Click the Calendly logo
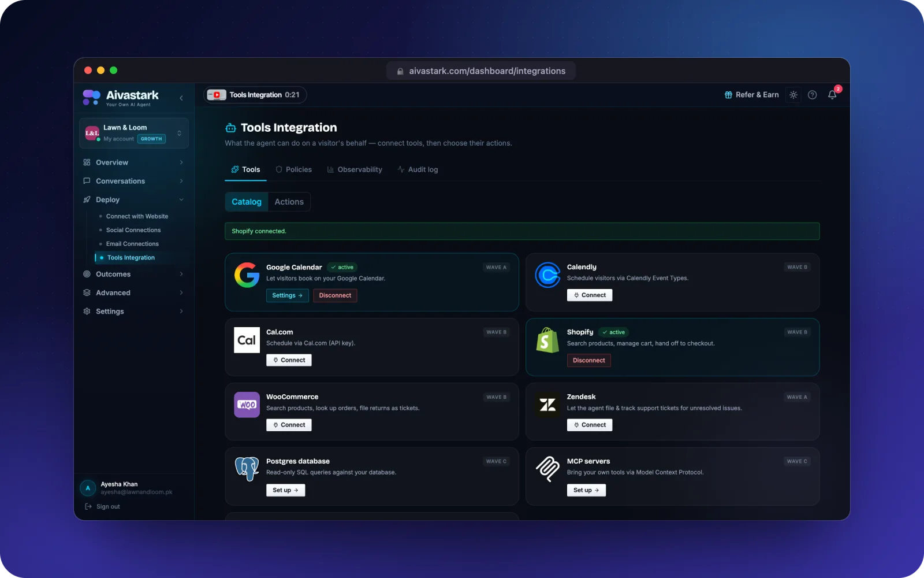924x578 pixels. [547, 275]
